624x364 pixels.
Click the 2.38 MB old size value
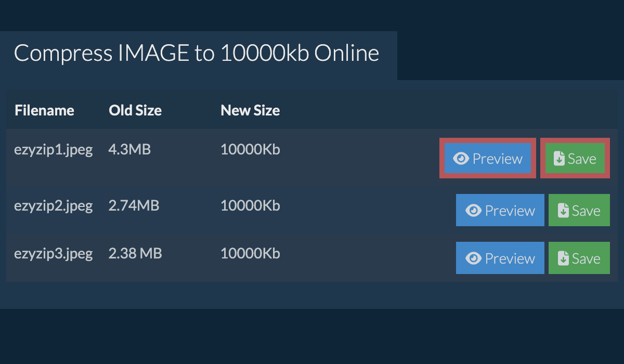tap(135, 254)
